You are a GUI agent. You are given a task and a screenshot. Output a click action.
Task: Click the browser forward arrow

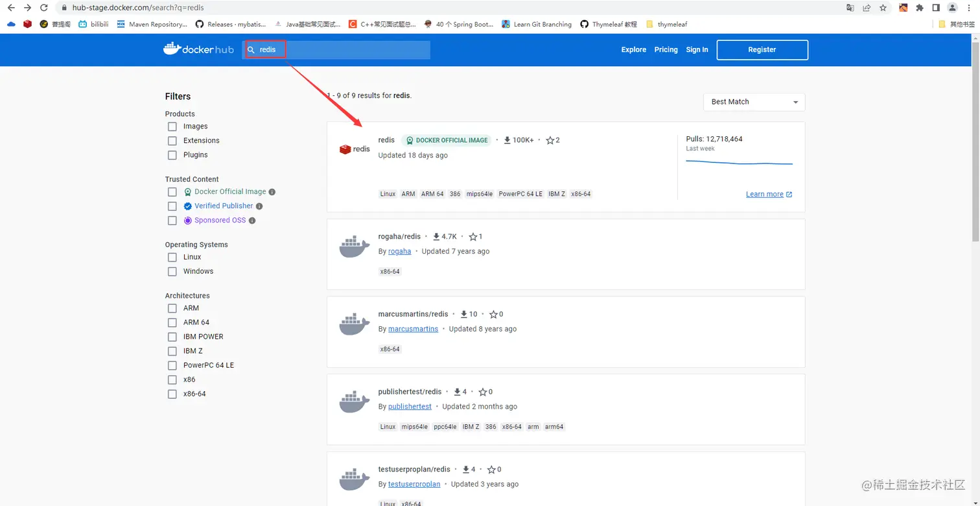tap(27, 8)
